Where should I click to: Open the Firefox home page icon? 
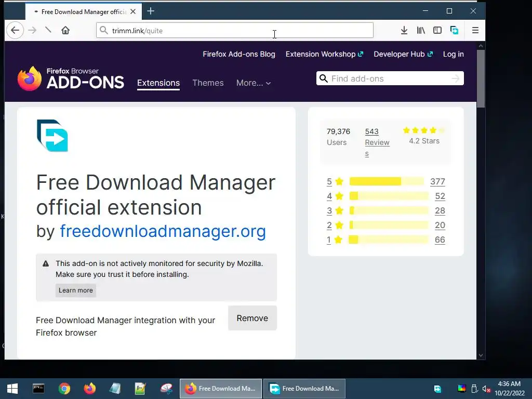tap(65, 31)
